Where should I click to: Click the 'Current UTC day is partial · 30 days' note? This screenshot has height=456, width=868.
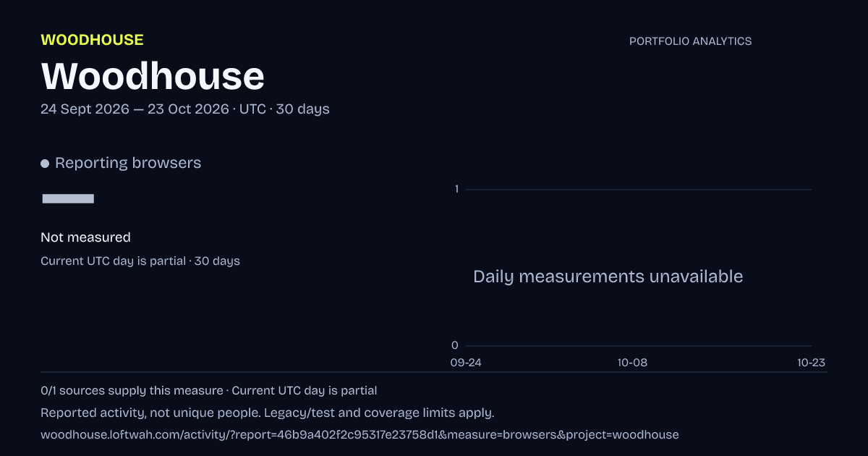coord(140,261)
